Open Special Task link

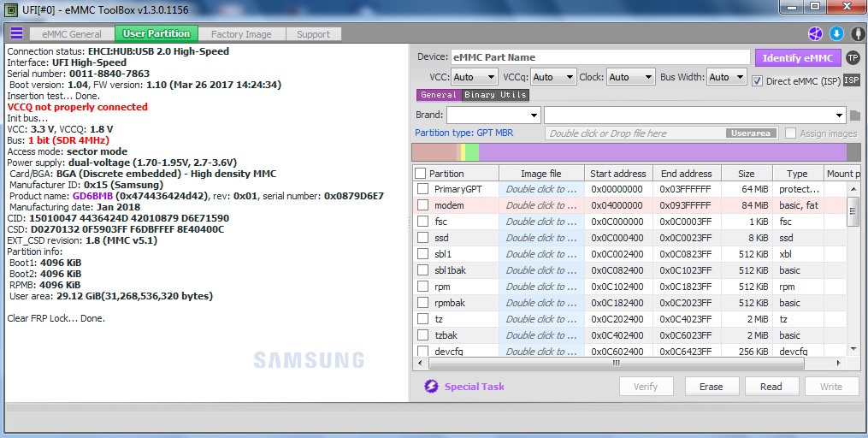click(x=475, y=387)
